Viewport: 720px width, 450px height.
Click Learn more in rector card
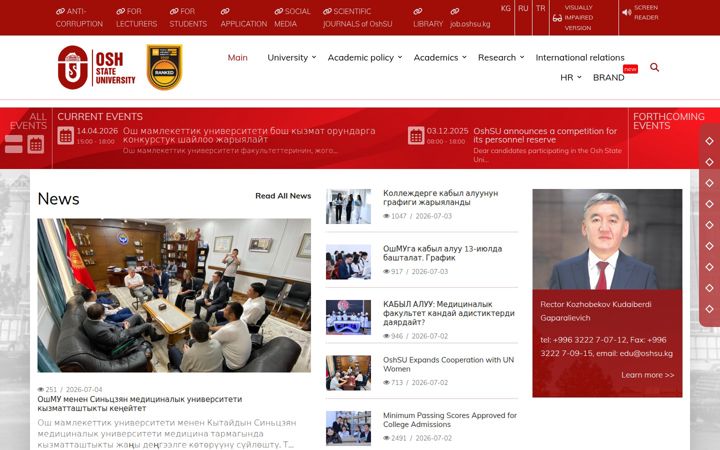pyautogui.click(x=647, y=375)
